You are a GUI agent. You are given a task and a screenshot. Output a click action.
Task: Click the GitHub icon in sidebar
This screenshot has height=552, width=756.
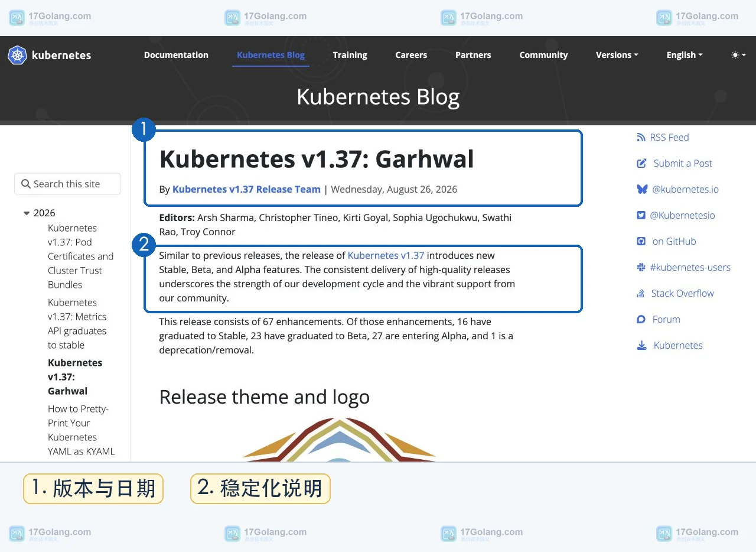coord(641,241)
